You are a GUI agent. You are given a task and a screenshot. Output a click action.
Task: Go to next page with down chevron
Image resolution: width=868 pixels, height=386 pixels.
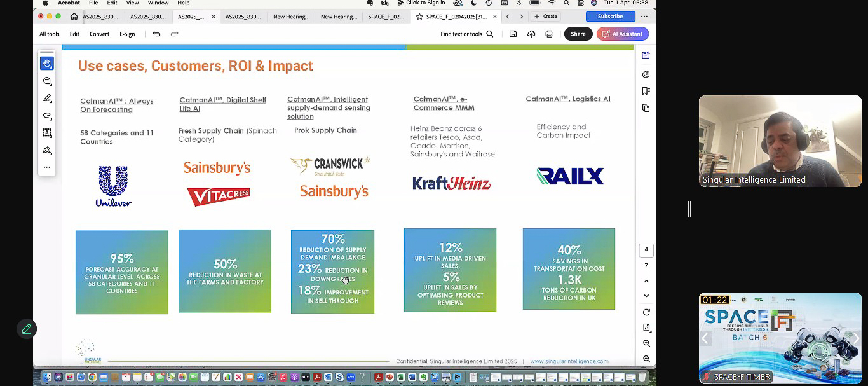coord(646,296)
